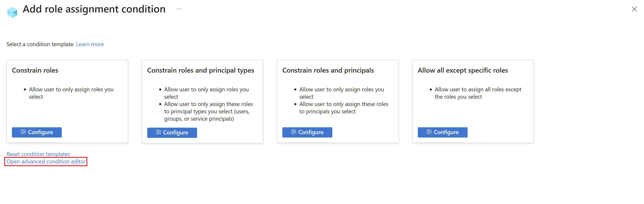Screen dimensions: 644x204
Task: Select the Constrain roles card title
Action: (x=35, y=70)
